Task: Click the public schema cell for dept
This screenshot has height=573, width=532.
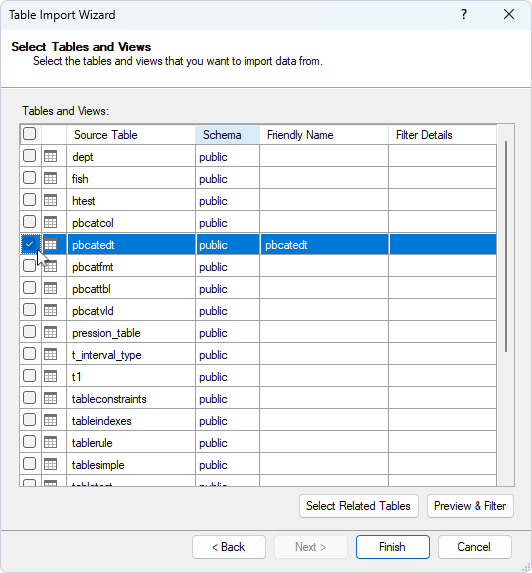Action: click(227, 156)
